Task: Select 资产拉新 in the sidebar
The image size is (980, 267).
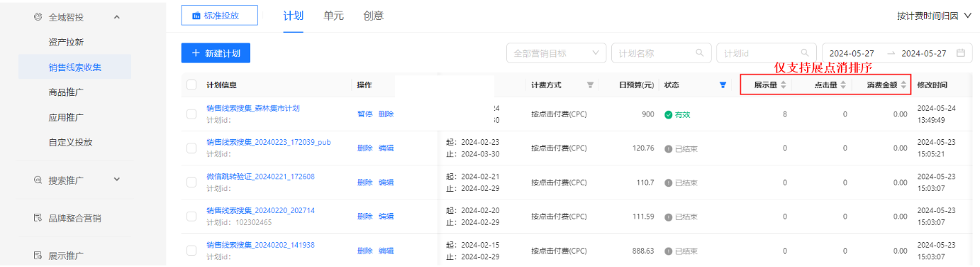Action: point(66,42)
